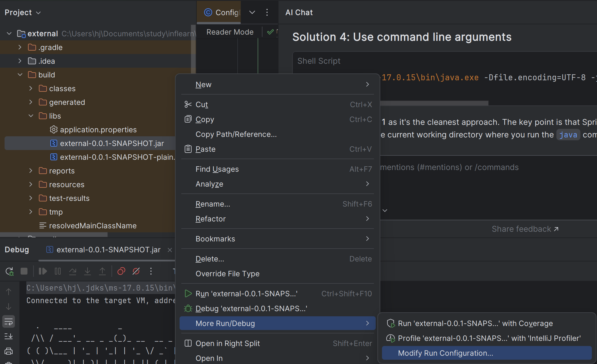Viewport: 597px width, 364px height.
Task: Click the Pause Program icon
Action: click(x=58, y=271)
